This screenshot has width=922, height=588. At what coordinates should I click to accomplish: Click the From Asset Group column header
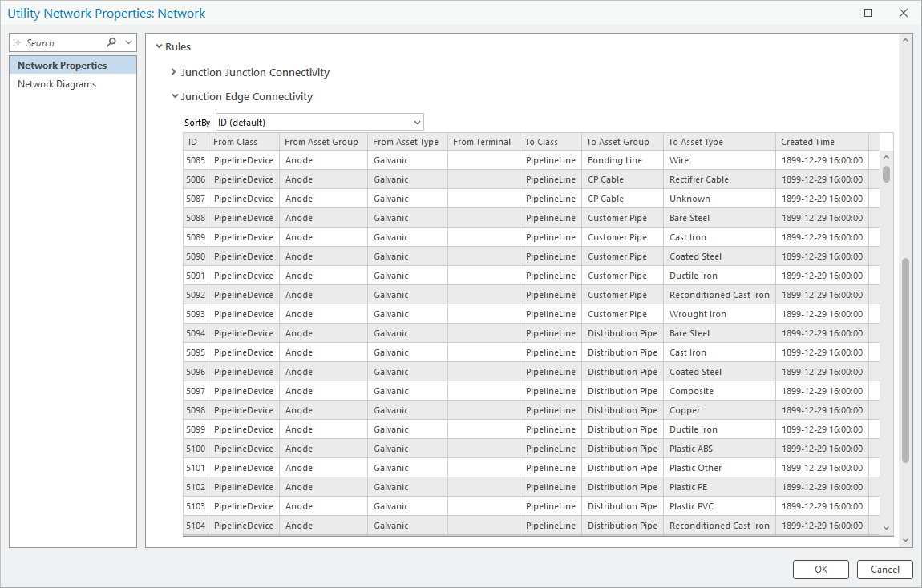(x=321, y=142)
